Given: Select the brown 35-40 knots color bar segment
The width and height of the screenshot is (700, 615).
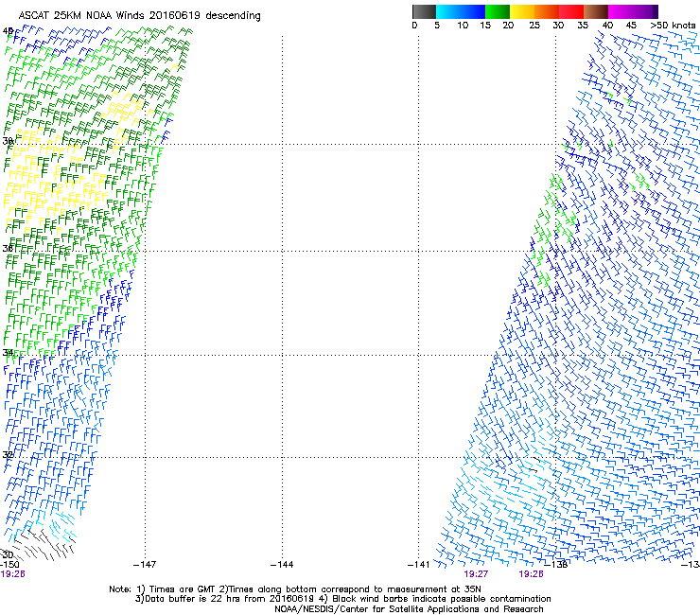Looking at the screenshot, I should (596, 11).
